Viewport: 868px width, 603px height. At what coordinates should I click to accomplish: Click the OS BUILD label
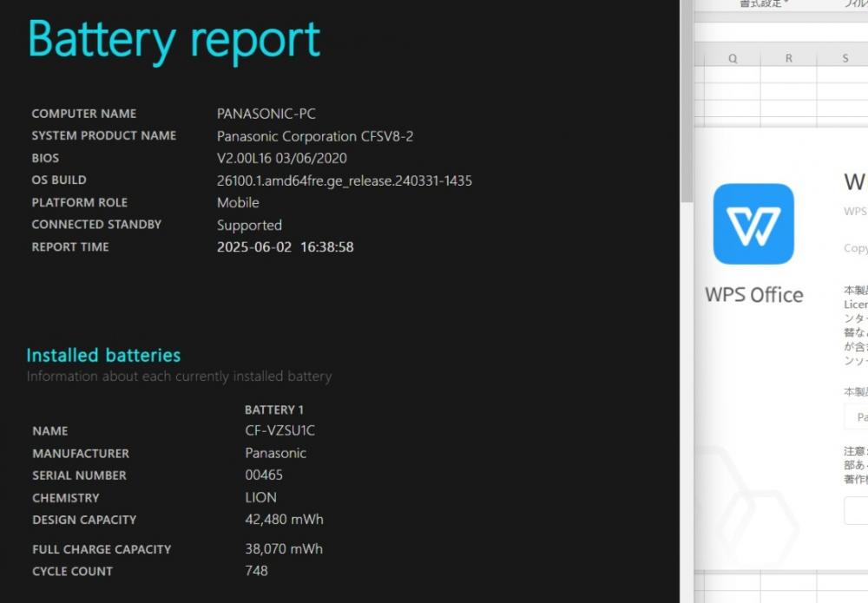pos(59,180)
